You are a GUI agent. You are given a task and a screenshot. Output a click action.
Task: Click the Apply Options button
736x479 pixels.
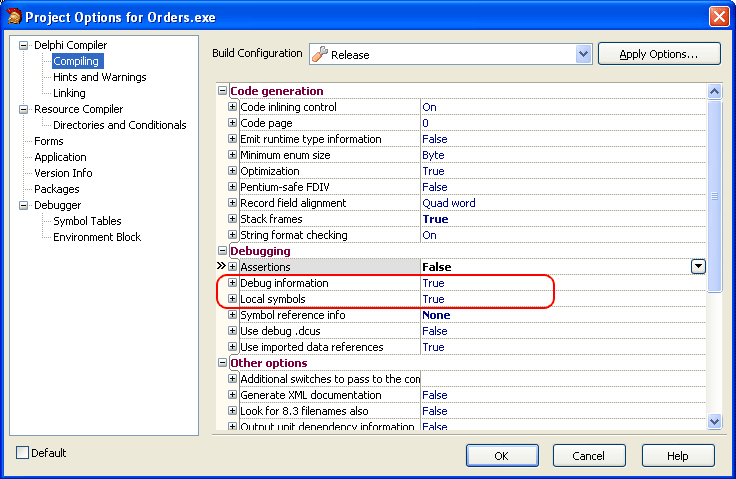(x=659, y=54)
